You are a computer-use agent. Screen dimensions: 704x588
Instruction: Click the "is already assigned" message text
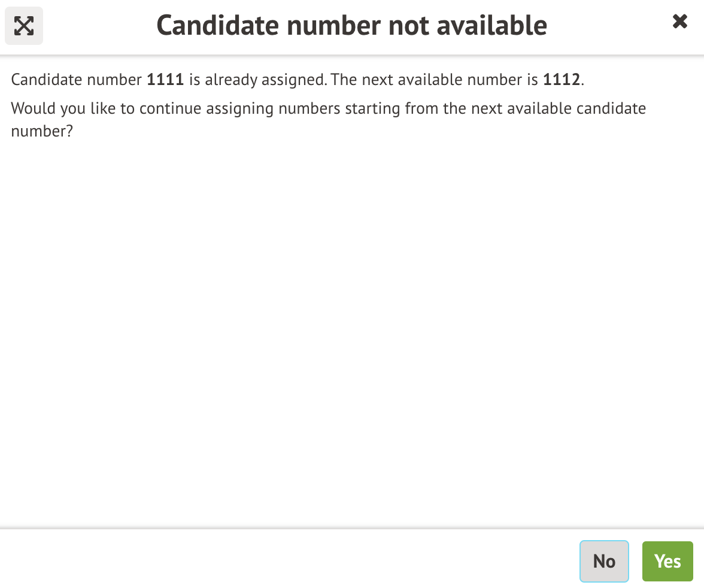coord(257,80)
